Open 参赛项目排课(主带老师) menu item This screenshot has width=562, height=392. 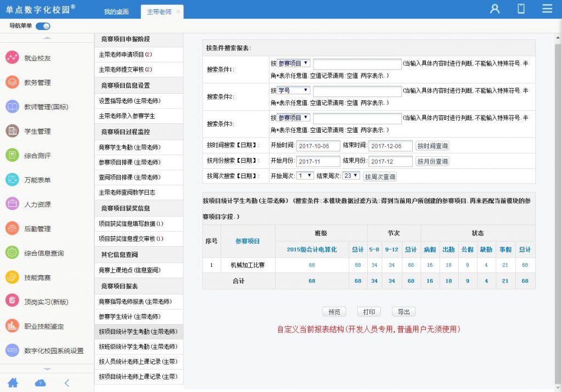click(139, 162)
